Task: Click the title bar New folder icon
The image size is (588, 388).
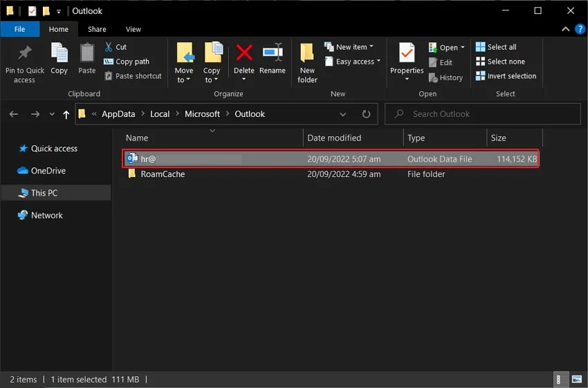Action: [x=46, y=11]
